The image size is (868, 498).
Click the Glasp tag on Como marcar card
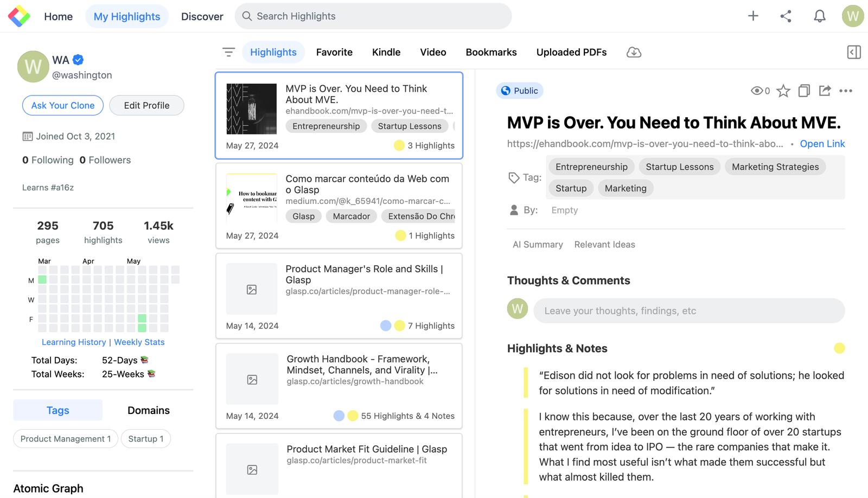pyautogui.click(x=304, y=216)
